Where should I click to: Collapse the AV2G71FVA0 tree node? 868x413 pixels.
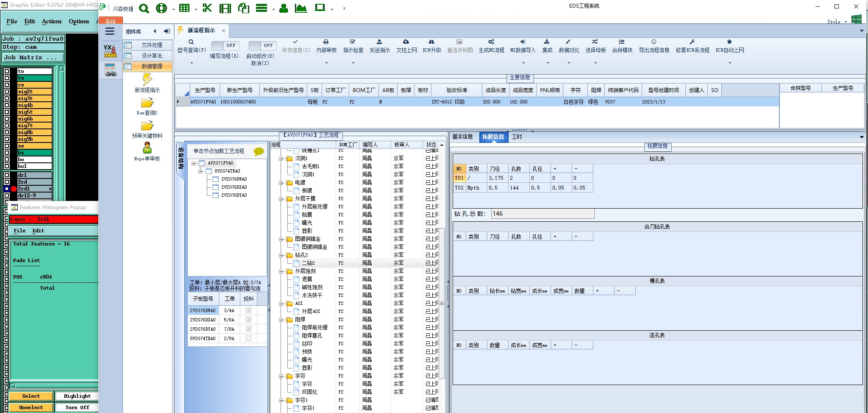click(x=194, y=163)
